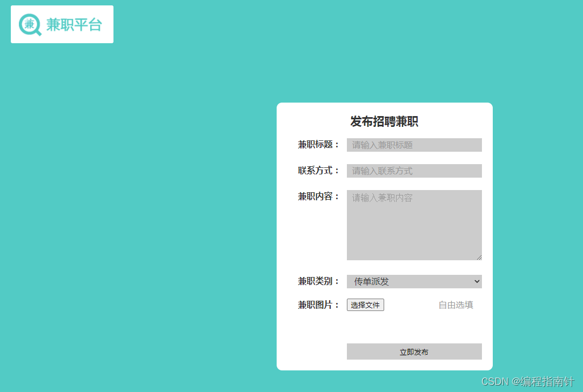Open the 兼职类别 dropdown showing 传单派发

pos(414,282)
